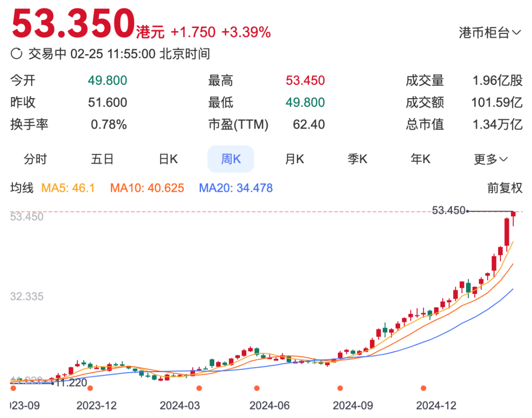Click the MA5 moving average label
Screen dimensions: 532x418
(x=68, y=188)
